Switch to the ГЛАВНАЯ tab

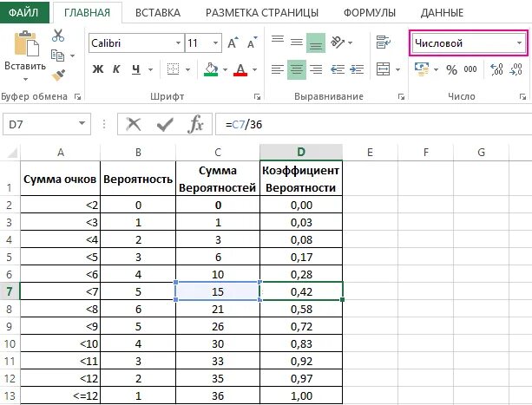coord(87,12)
